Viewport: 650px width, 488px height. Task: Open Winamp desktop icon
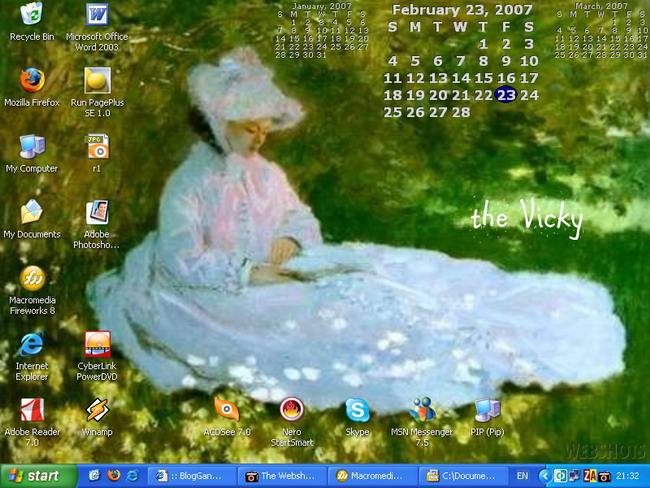97,417
